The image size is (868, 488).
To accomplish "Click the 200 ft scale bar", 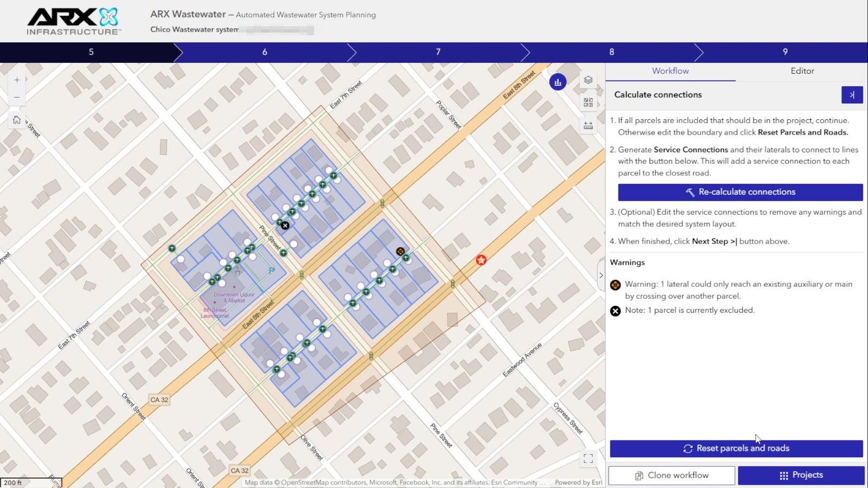I will pos(31,483).
